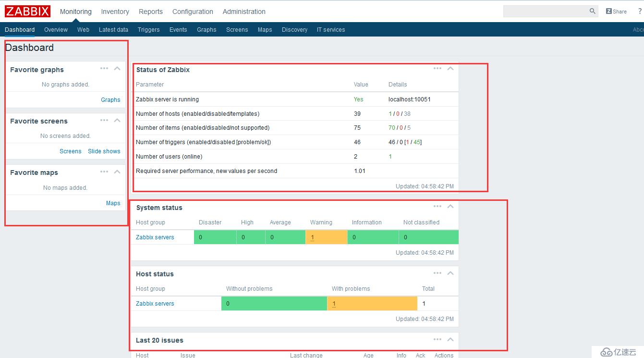Collapse the Last 20 issues widget
The width and height of the screenshot is (644, 358).
point(450,339)
